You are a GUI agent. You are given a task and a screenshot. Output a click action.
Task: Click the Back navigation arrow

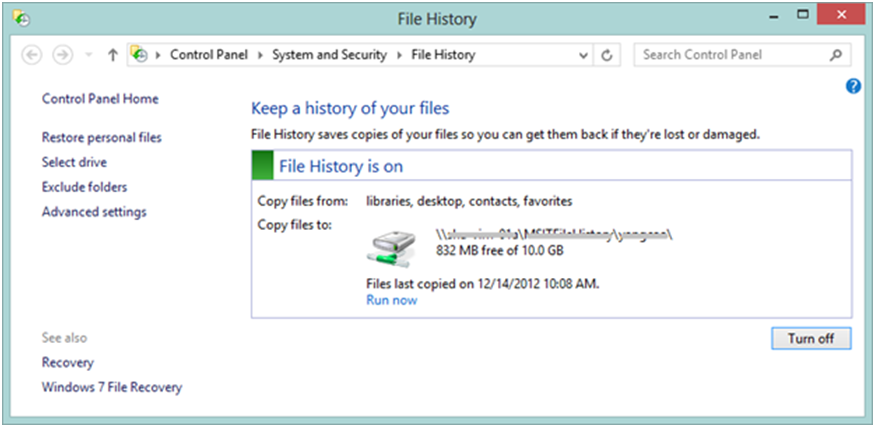coord(32,55)
